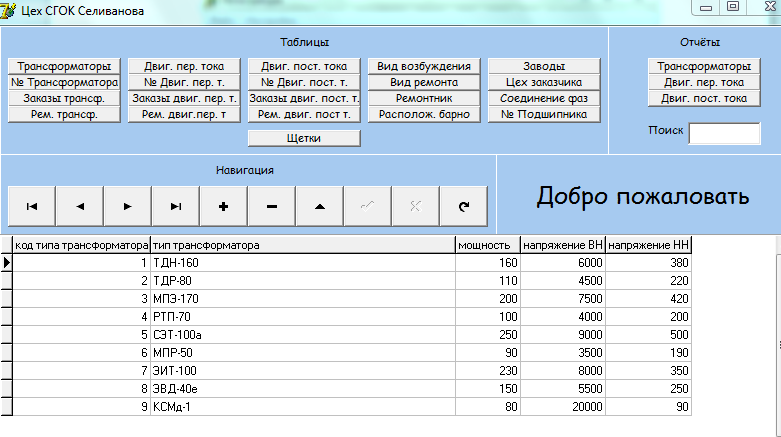The image size is (781, 437).
Task: Open the Щетки table
Action: click(x=304, y=138)
